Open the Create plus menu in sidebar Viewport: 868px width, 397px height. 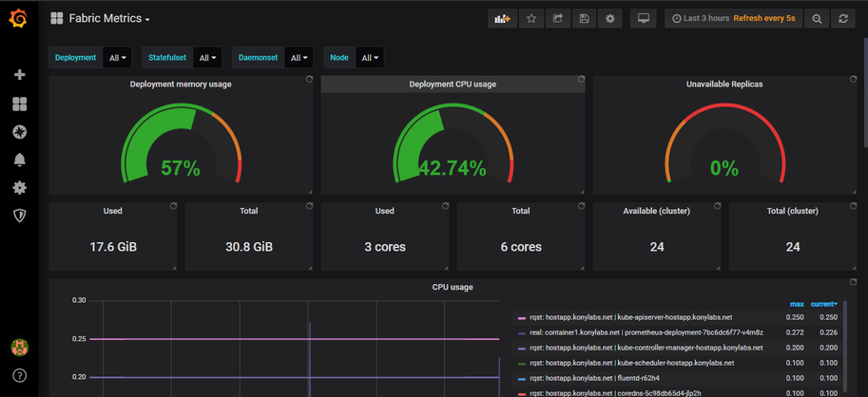pyautogui.click(x=19, y=75)
